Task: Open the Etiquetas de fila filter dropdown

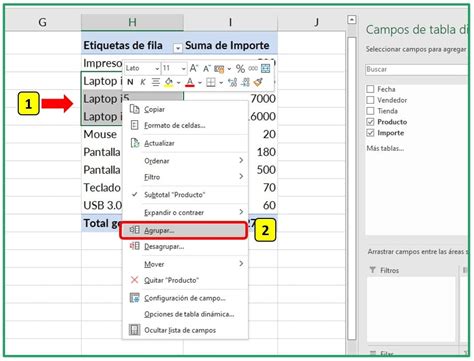Action: click(x=178, y=48)
